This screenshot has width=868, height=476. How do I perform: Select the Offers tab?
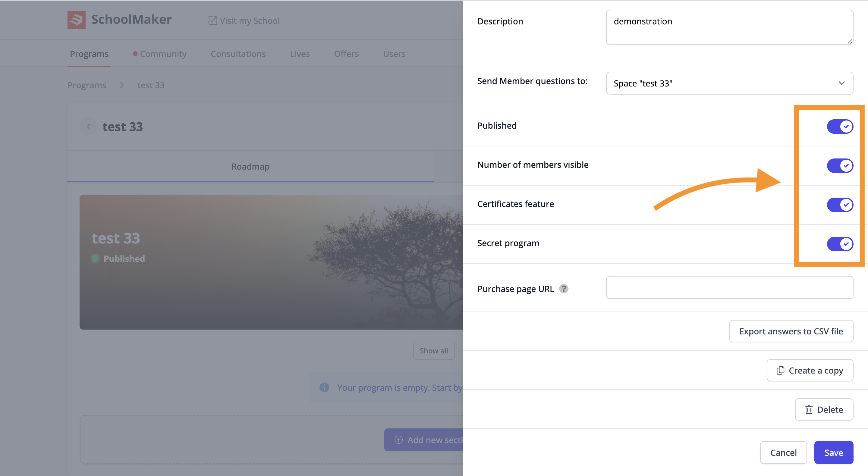point(346,54)
